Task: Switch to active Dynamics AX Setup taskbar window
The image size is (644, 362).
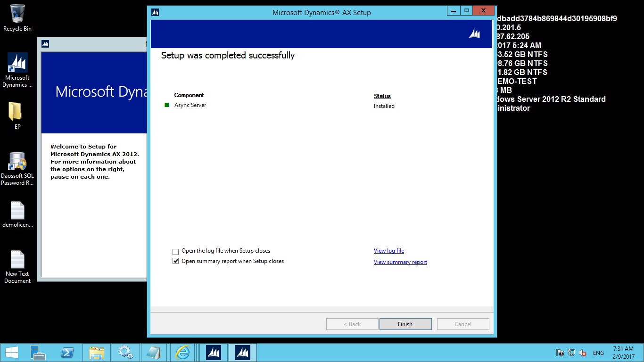Action: coord(243,353)
